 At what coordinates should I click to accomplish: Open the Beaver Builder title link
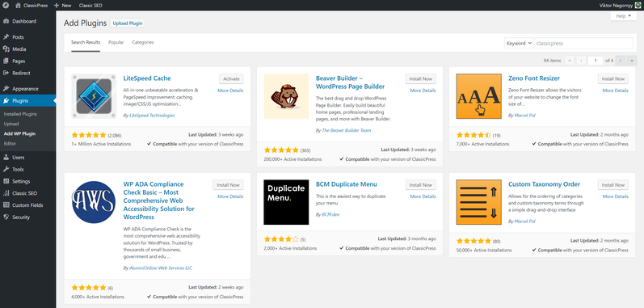pyautogui.click(x=351, y=82)
